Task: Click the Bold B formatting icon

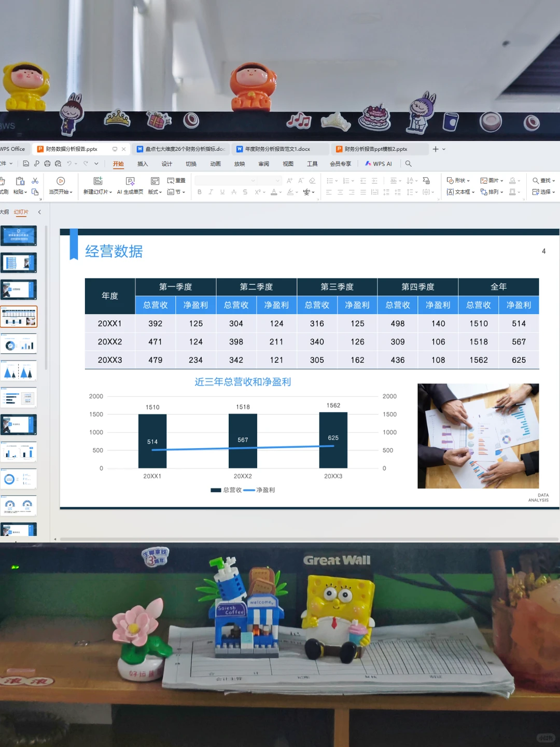Action: 200,192
